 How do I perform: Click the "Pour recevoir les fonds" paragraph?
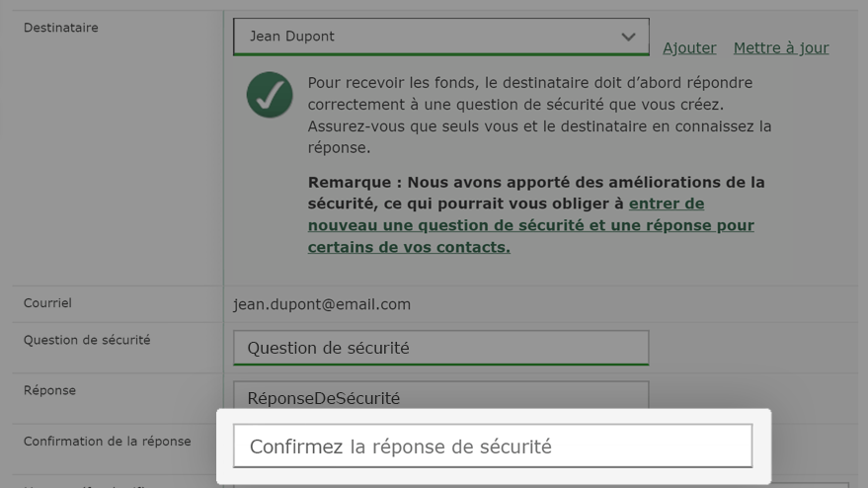[x=540, y=116]
